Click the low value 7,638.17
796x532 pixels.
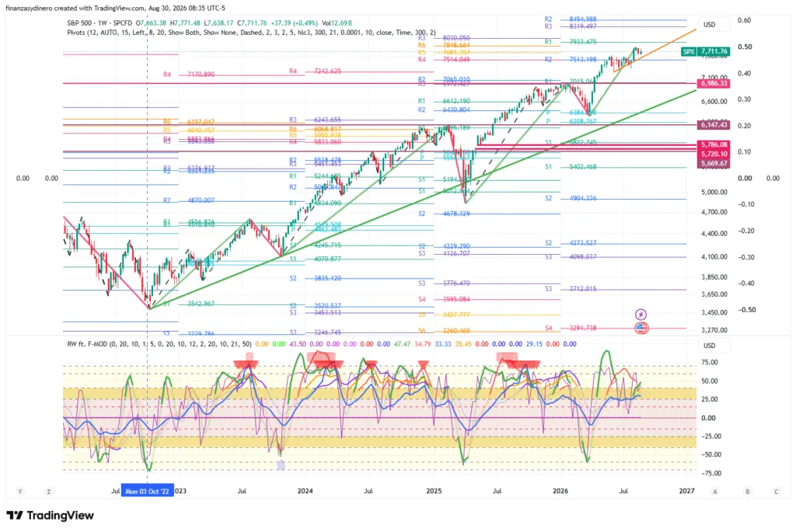point(218,23)
